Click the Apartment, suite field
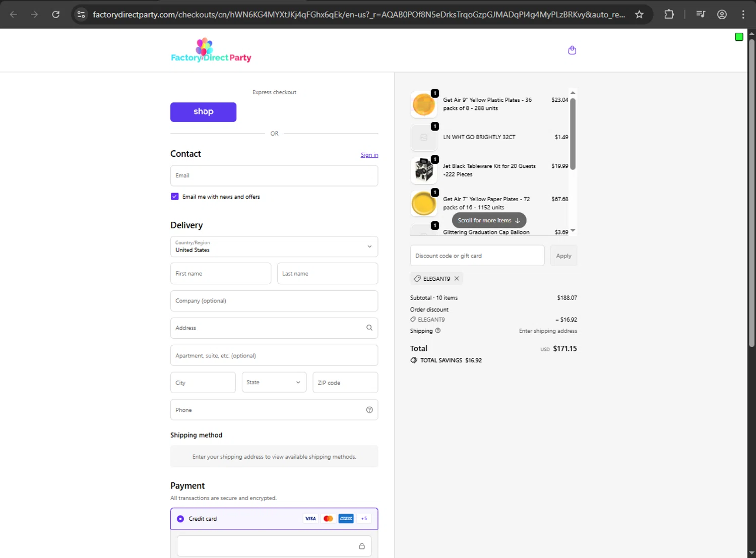Screen dimensions: 756x558 [274, 355]
